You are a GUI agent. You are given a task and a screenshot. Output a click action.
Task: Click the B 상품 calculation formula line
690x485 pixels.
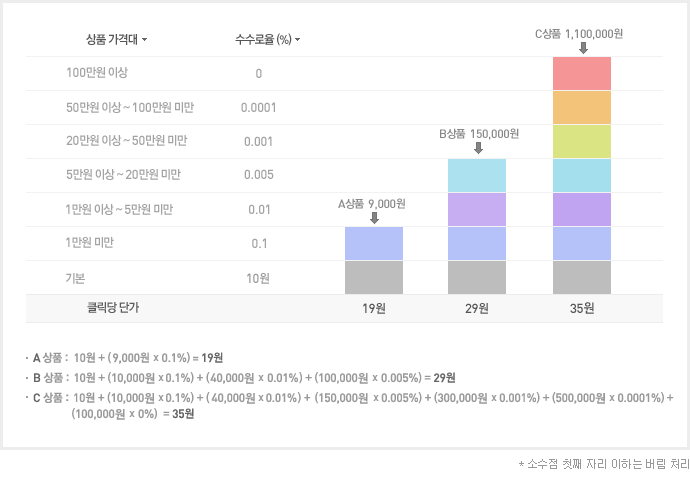click(244, 378)
